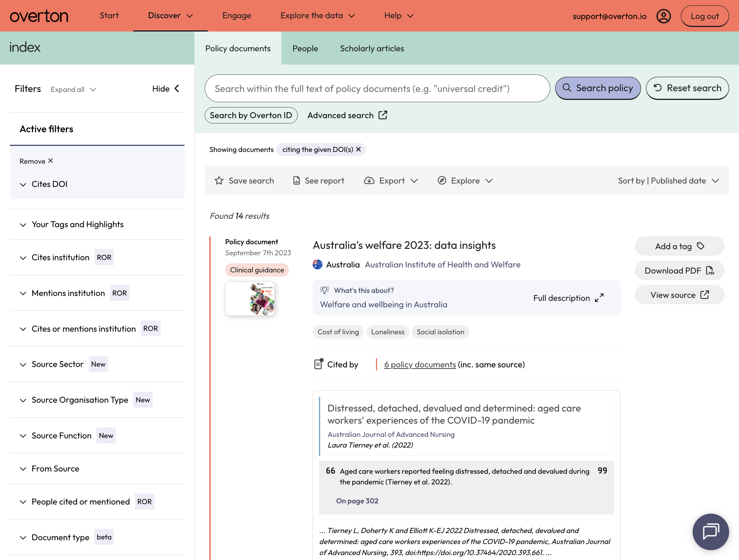Click the expand arrows next to Full description
The height and width of the screenshot is (560, 739).
(599, 298)
